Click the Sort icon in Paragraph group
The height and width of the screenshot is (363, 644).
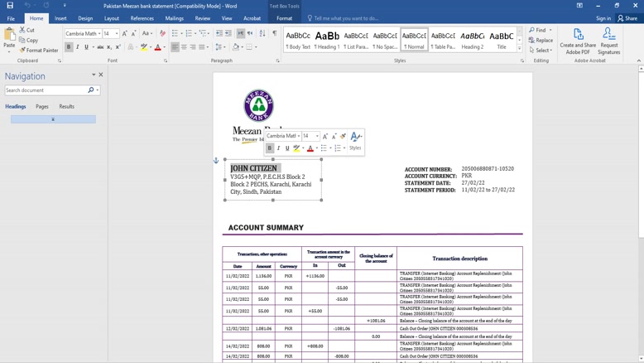(262, 34)
